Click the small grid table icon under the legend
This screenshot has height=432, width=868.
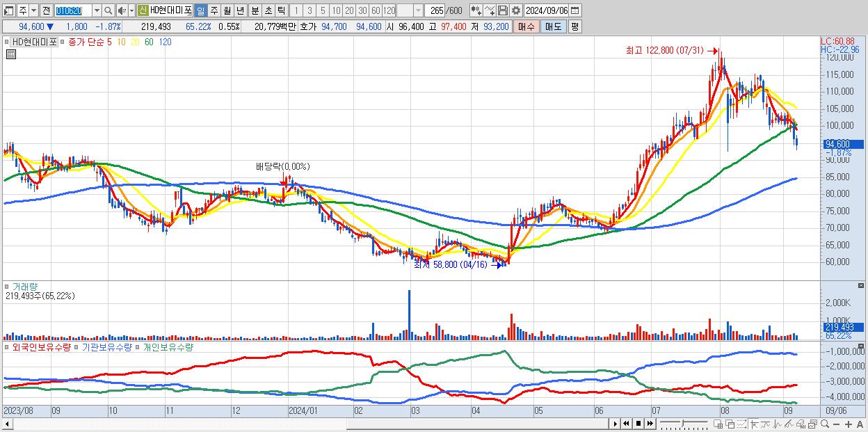(x=10, y=54)
